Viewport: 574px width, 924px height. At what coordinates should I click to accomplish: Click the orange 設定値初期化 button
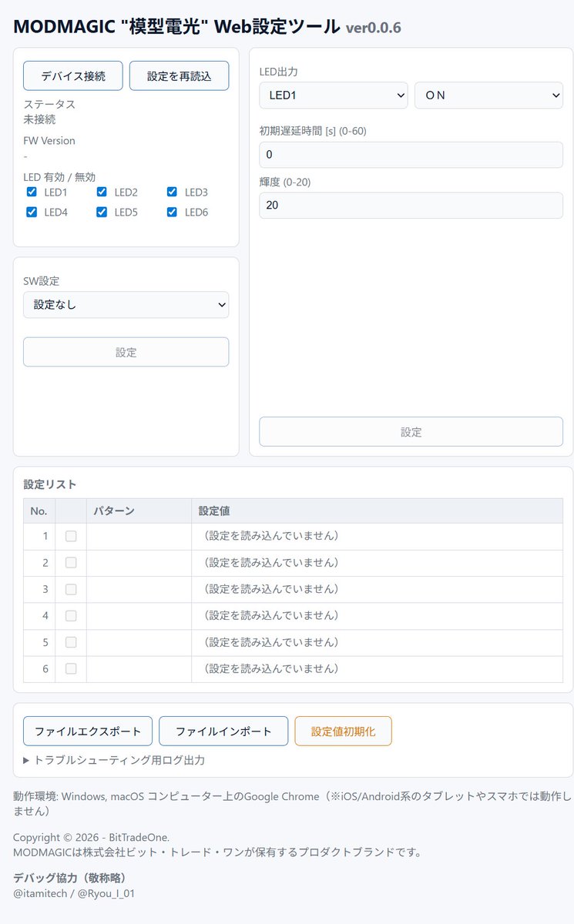(343, 731)
